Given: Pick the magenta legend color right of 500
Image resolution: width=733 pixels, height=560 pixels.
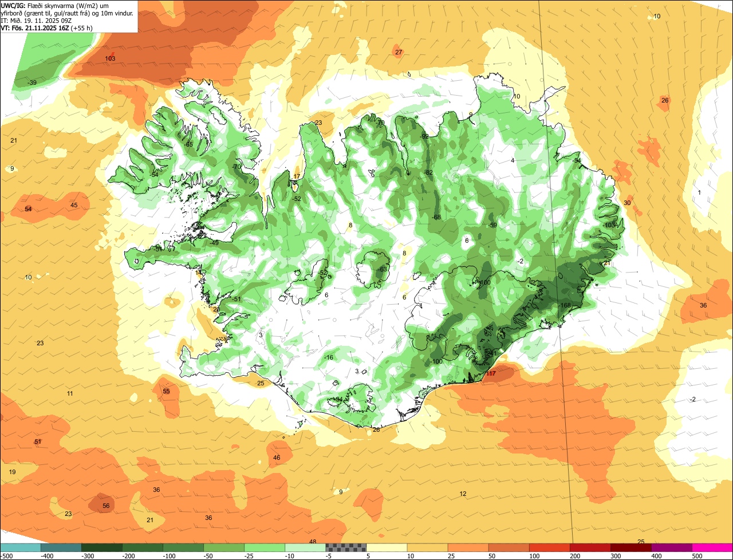Looking at the screenshot, I should click(x=712, y=547).
